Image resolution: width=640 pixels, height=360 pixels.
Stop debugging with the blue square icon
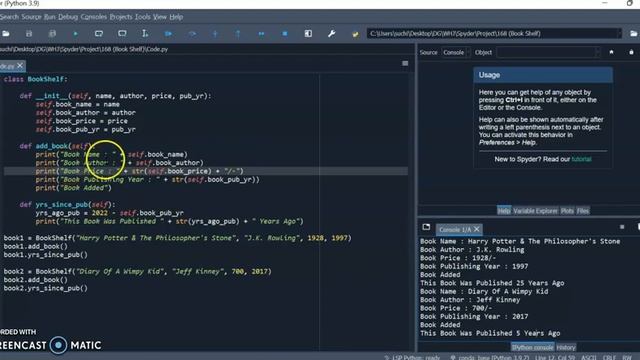tap(285, 33)
